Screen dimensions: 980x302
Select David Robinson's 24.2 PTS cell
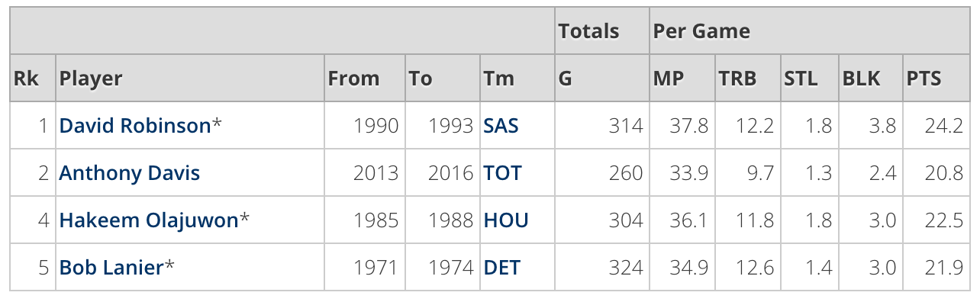click(x=936, y=126)
